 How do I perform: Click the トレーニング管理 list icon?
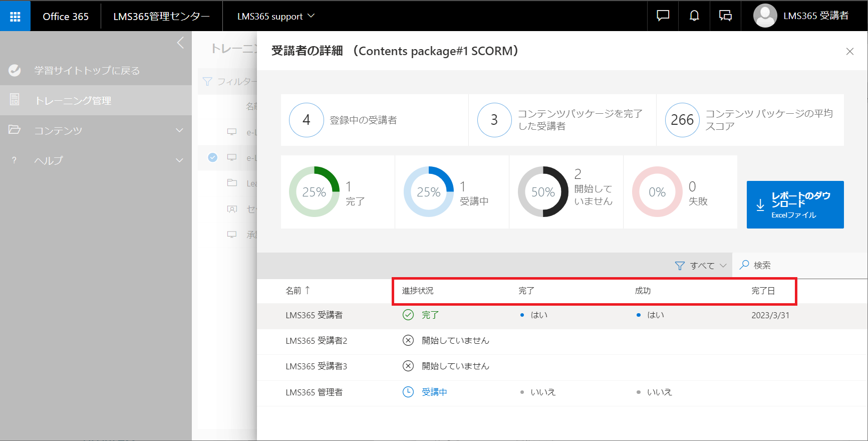[15, 100]
